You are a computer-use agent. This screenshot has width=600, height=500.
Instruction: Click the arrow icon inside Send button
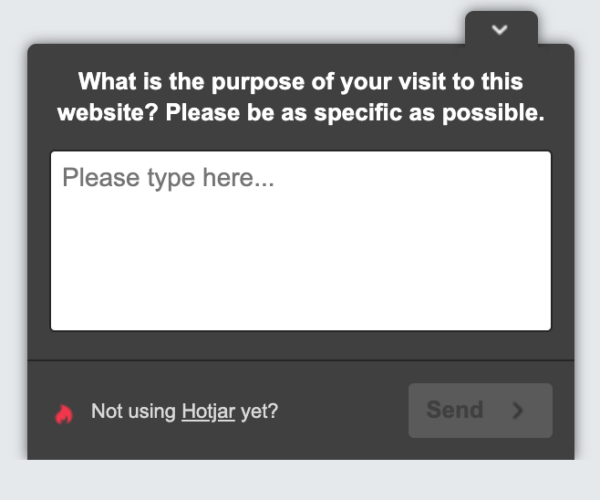(x=518, y=410)
